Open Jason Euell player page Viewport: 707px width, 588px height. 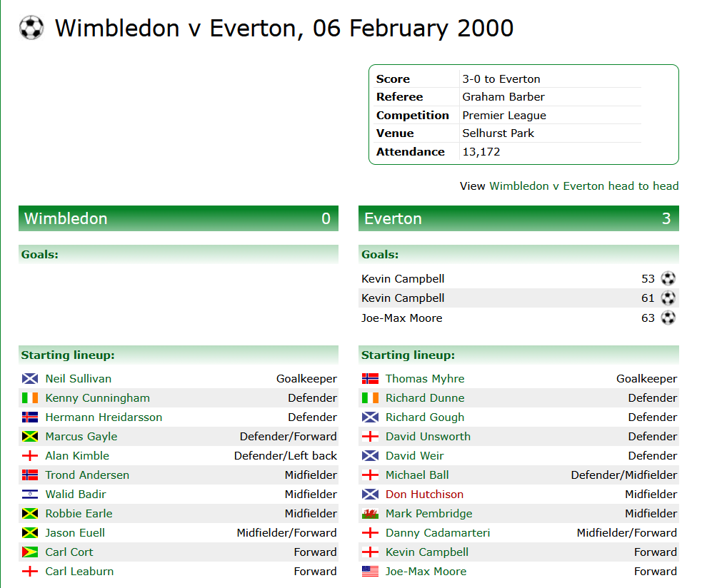click(x=75, y=532)
